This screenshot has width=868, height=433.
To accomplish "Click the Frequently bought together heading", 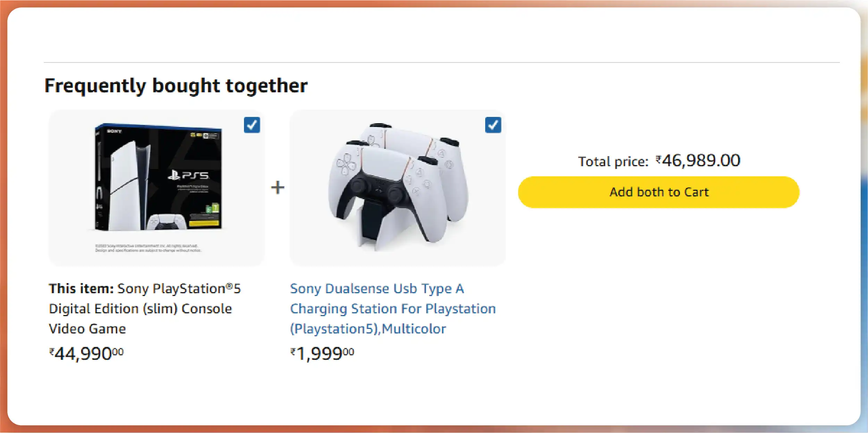I will 176,86.
